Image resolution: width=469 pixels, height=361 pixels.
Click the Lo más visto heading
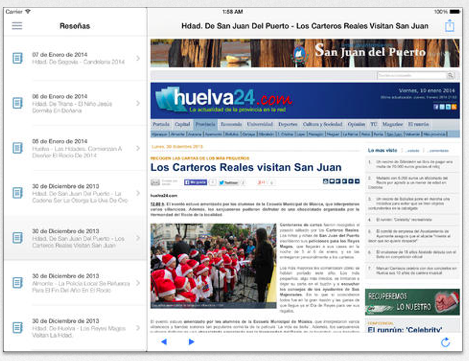pos(382,150)
